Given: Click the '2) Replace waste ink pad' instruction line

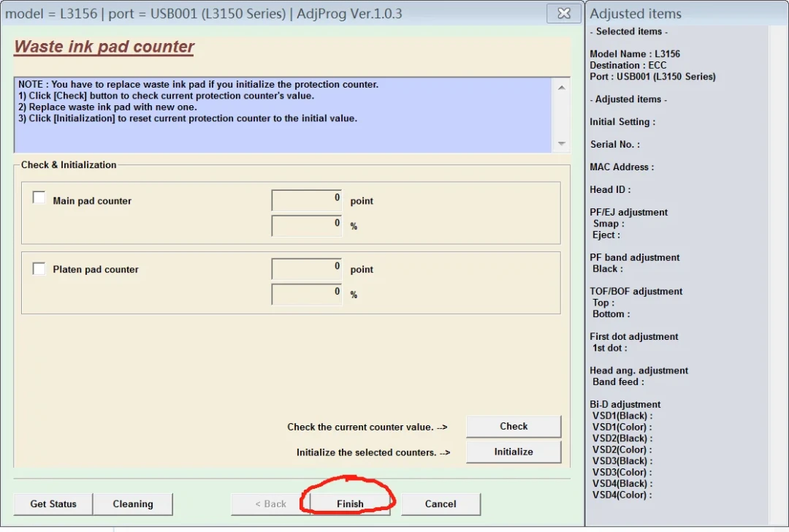Looking at the screenshot, I should click(107, 107).
